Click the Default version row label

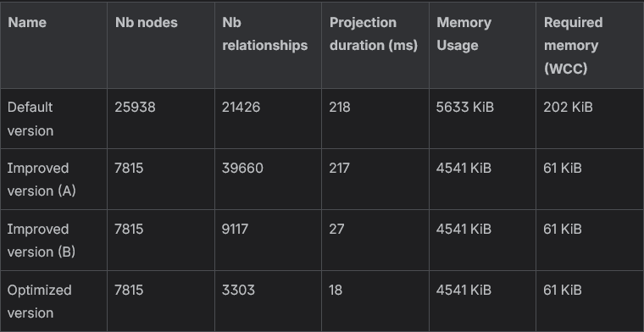click(31, 119)
